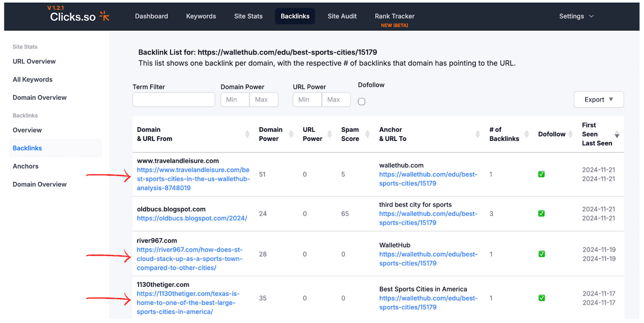The width and height of the screenshot is (644, 323).
Task: Click dofollow checkmark in river967 row
Action: [x=542, y=254]
